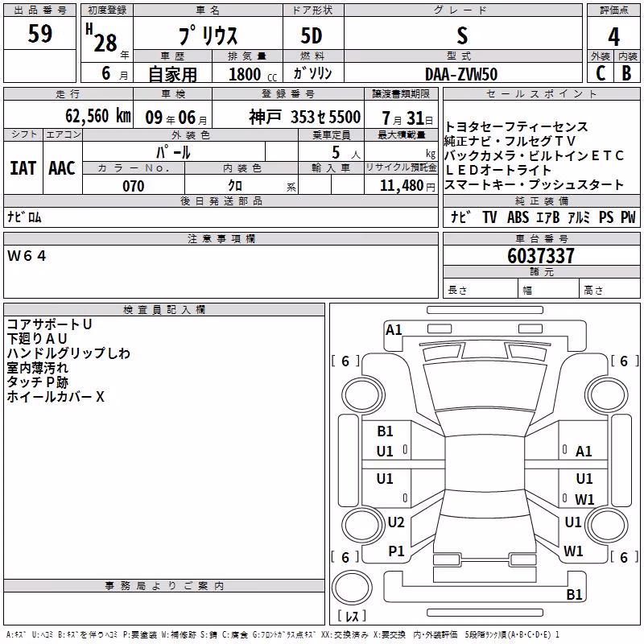
Task: Select inspector note 下廻りAU
Action: (x=37, y=338)
